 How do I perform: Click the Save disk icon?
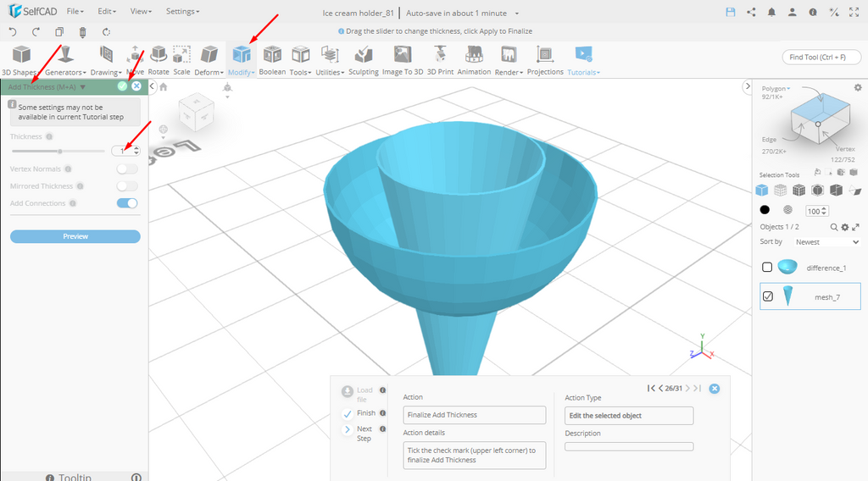click(730, 12)
